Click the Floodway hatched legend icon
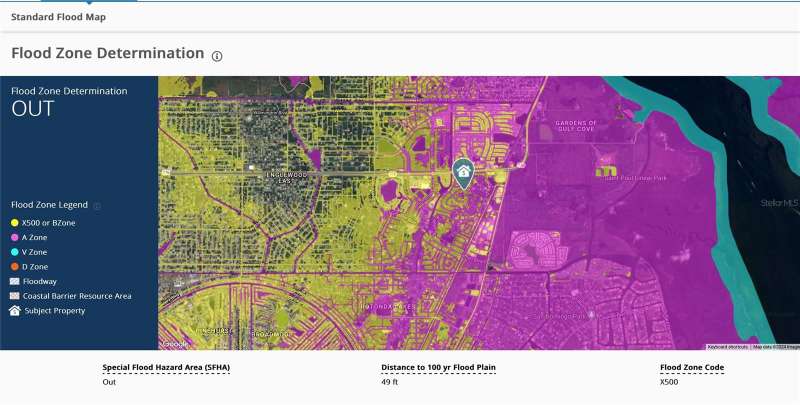 tap(14, 282)
